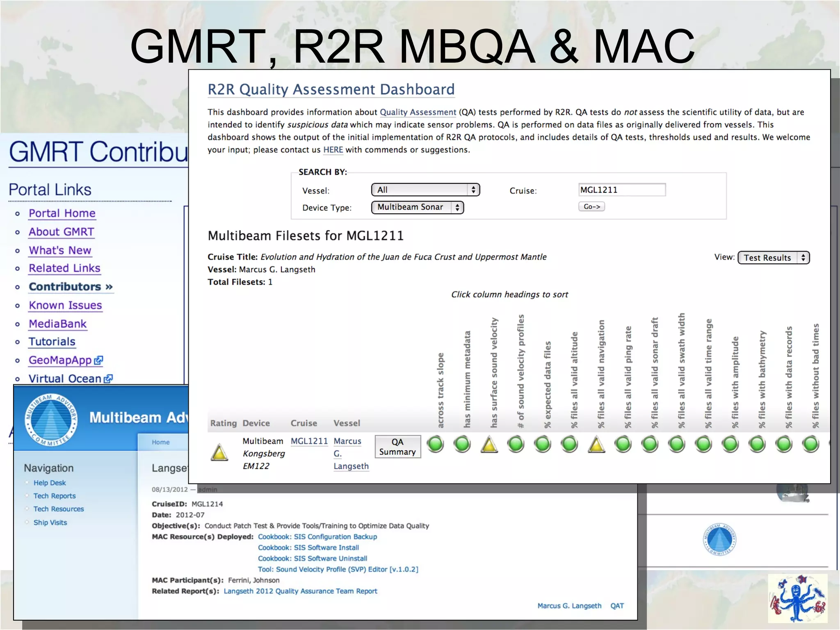Sort by the Rating column heading
840x630 pixels.
tap(224, 423)
